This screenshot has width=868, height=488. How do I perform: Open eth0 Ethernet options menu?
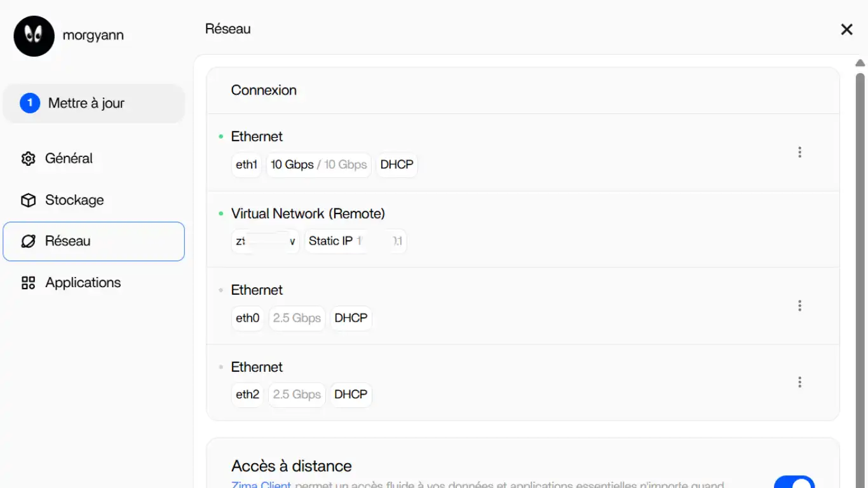coord(799,306)
